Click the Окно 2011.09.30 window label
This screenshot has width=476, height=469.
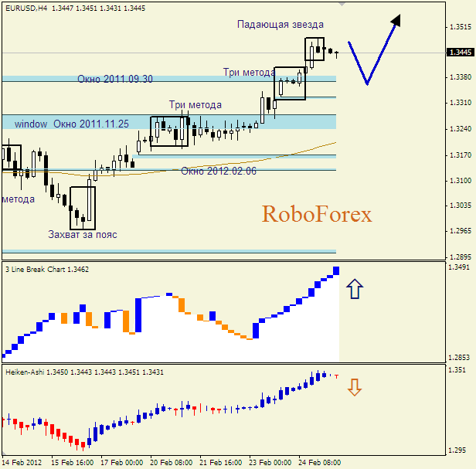coord(114,79)
